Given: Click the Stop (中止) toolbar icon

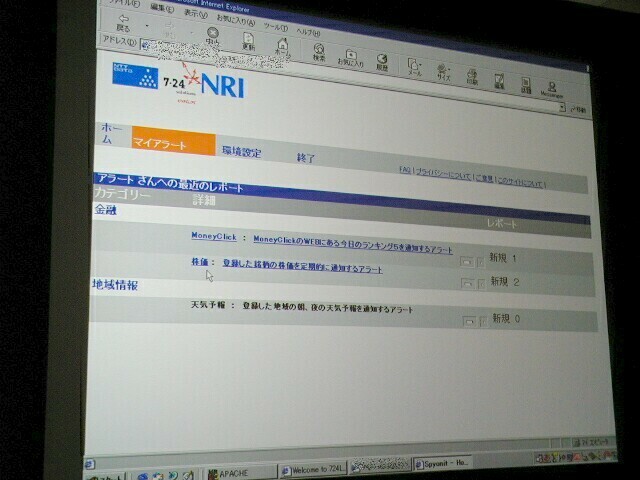Looking at the screenshot, I should tap(212, 36).
